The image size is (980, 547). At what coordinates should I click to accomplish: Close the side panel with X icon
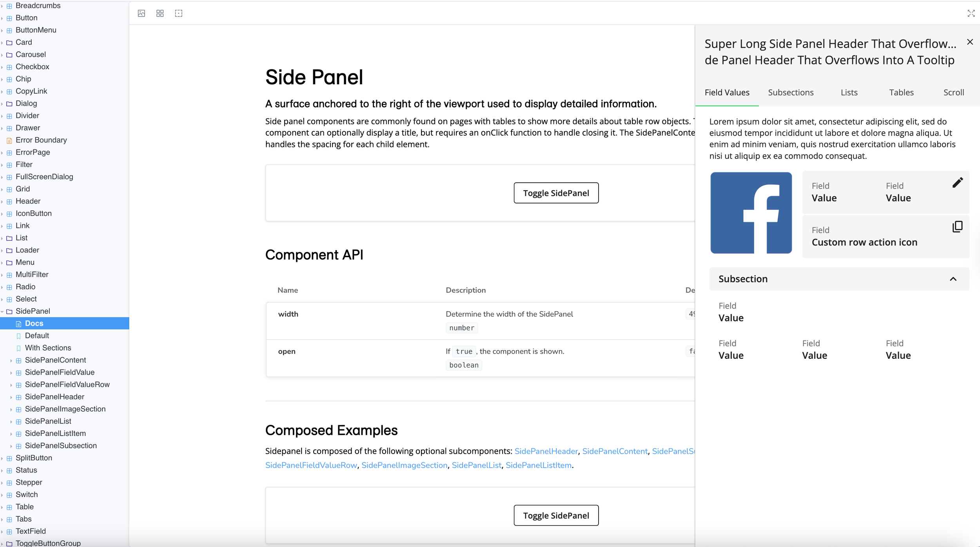click(970, 42)
